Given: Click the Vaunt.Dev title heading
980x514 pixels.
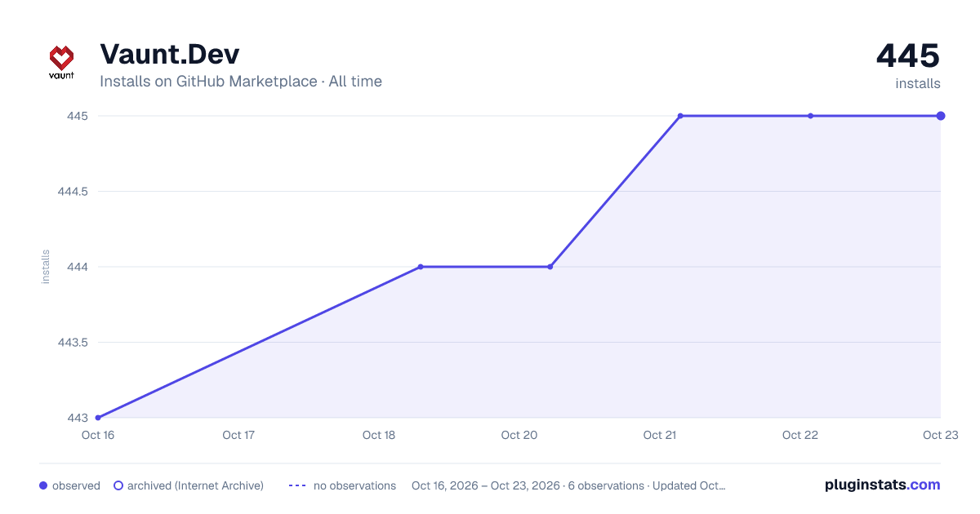Looking at the screenshot, I should point(170,54).
